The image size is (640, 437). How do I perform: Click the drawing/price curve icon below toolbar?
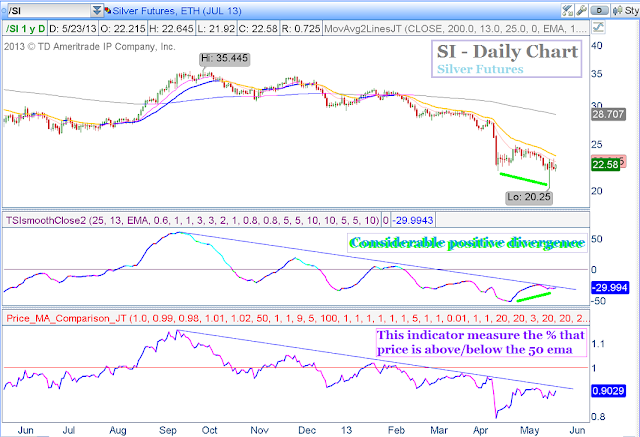598,28
